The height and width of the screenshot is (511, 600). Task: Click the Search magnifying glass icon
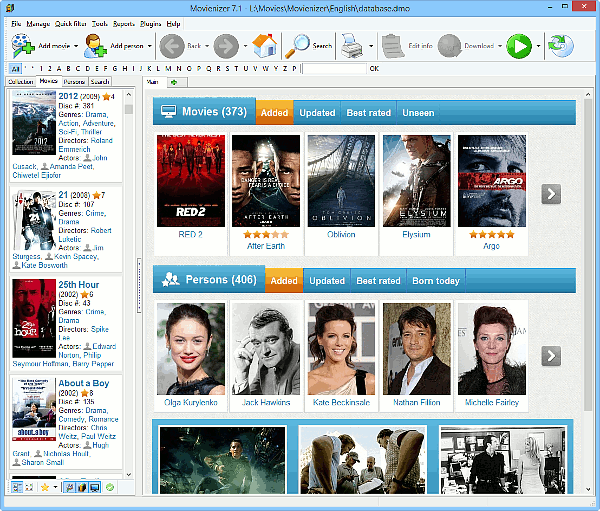tap(297, 46)
